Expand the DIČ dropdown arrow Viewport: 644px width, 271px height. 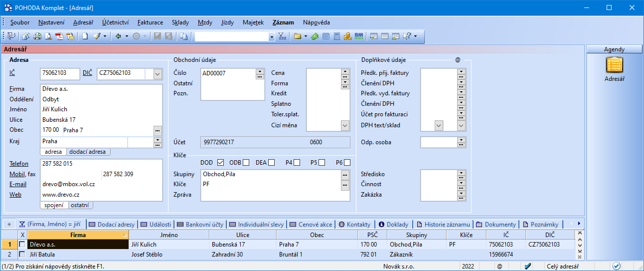(x=158, y=74)
